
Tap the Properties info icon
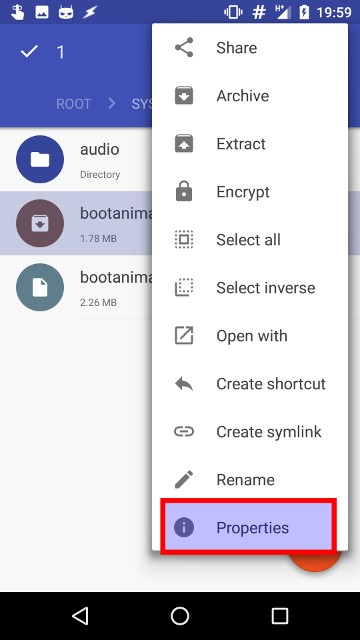pyautogui.click(x=184, y=527)
